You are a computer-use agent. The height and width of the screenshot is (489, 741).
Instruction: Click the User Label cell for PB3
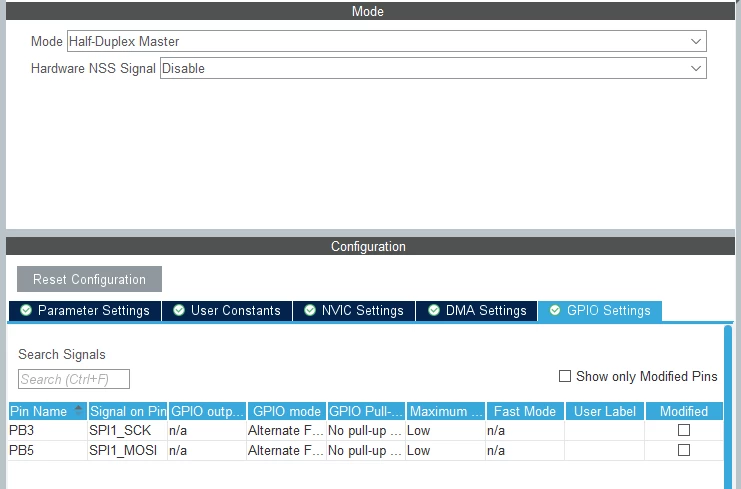point(604,430)
